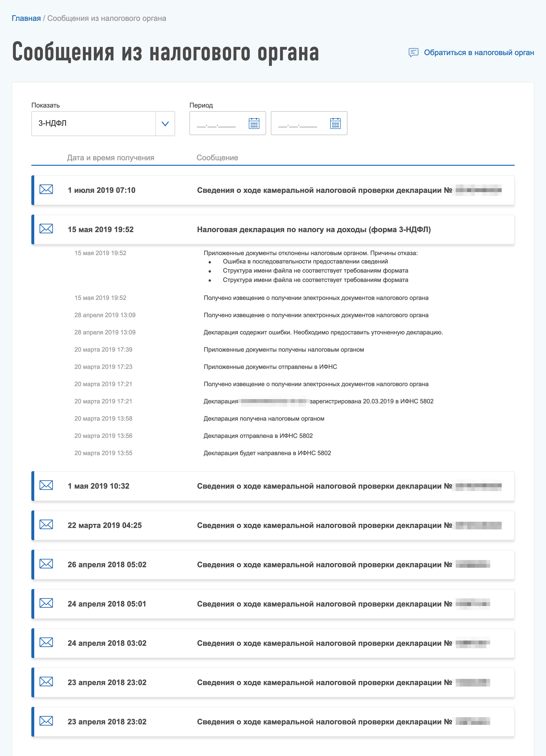546x756 pixels.
Task: Click envelope icon of 24 апреля 2018 03:02 message
Action: coord(46,643)
